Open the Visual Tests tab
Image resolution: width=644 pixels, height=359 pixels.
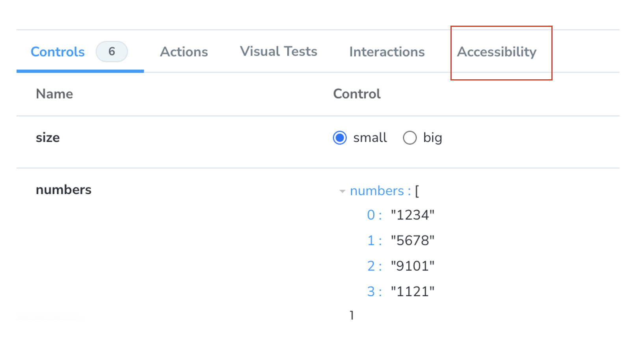(x=278, y=51)
